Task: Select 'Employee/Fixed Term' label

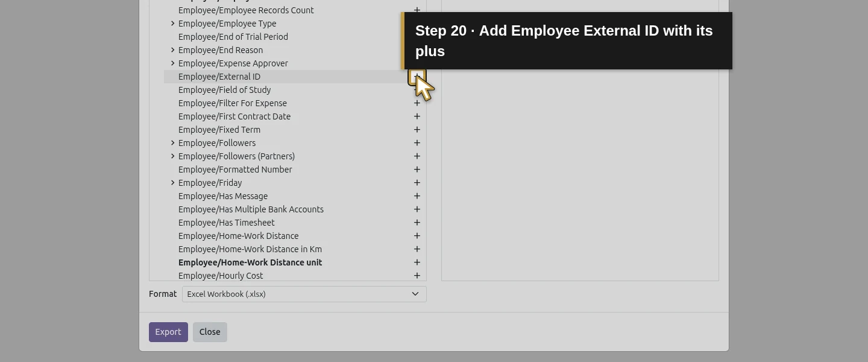Action: pos(219,130)
